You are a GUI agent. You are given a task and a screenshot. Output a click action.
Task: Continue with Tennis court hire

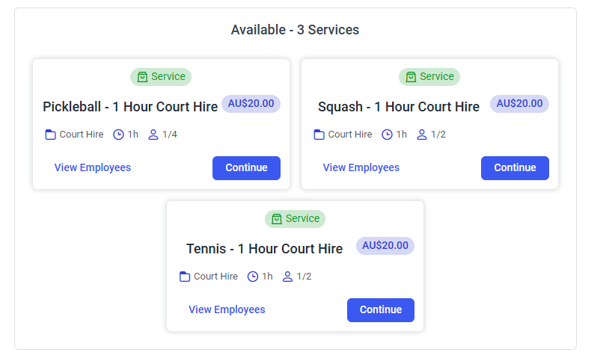[x=380, y=310]
